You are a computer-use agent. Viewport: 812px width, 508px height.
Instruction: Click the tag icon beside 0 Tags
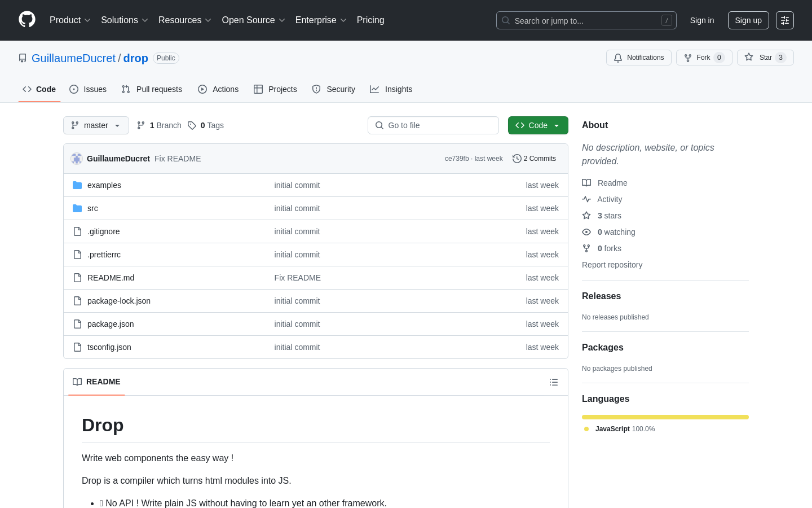[192, 125]
